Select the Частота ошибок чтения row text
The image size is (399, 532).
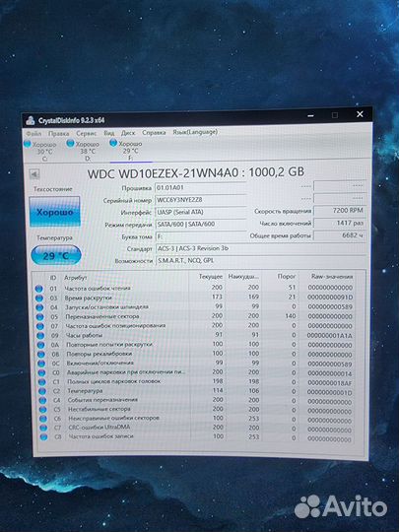click(98, 289)
